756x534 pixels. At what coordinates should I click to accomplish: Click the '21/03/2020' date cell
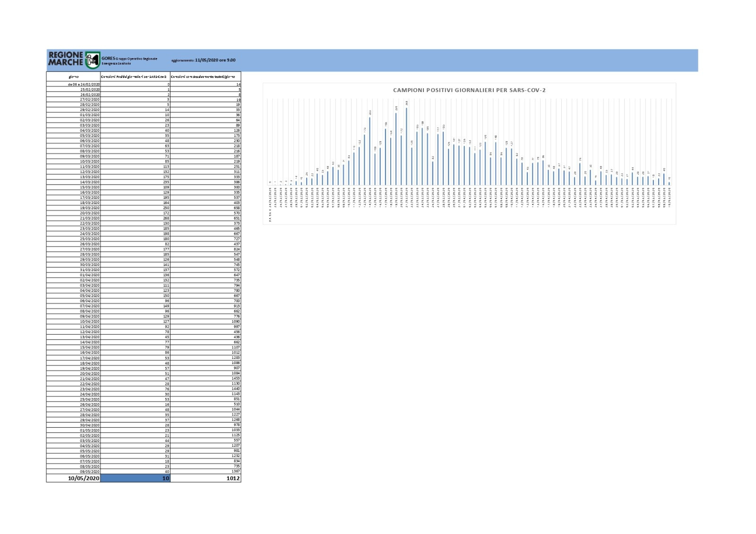click(x=74, y=218)
